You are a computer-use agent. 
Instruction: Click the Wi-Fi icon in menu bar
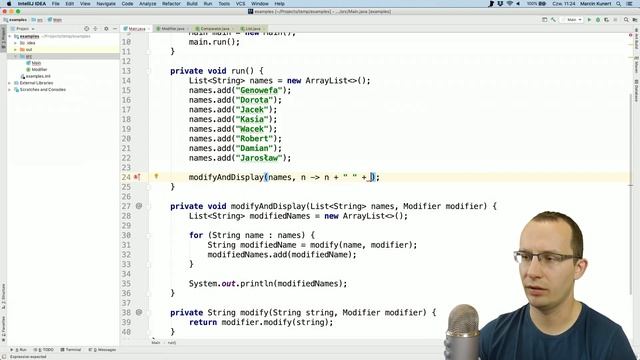pos(510,4)
